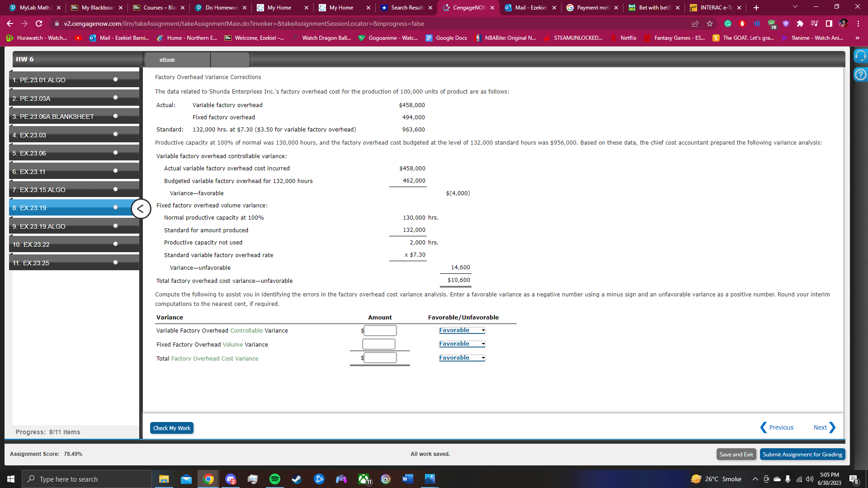Launch Steam from the taskbar
Image resolution: width=868 pixels, height=488 pixels.
click(297, 479)
